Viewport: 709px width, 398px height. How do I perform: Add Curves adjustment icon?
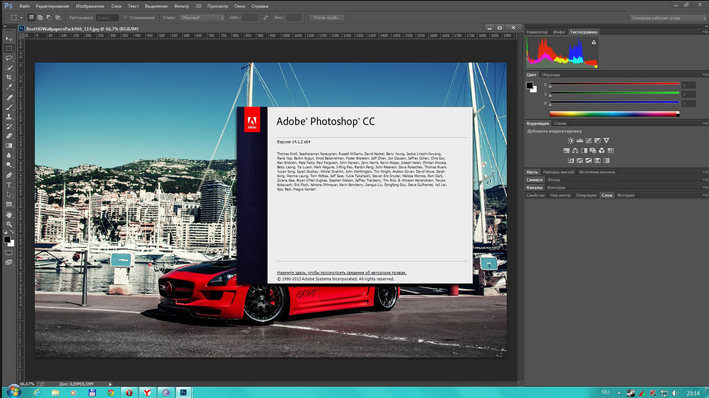[x=589, y=141]
